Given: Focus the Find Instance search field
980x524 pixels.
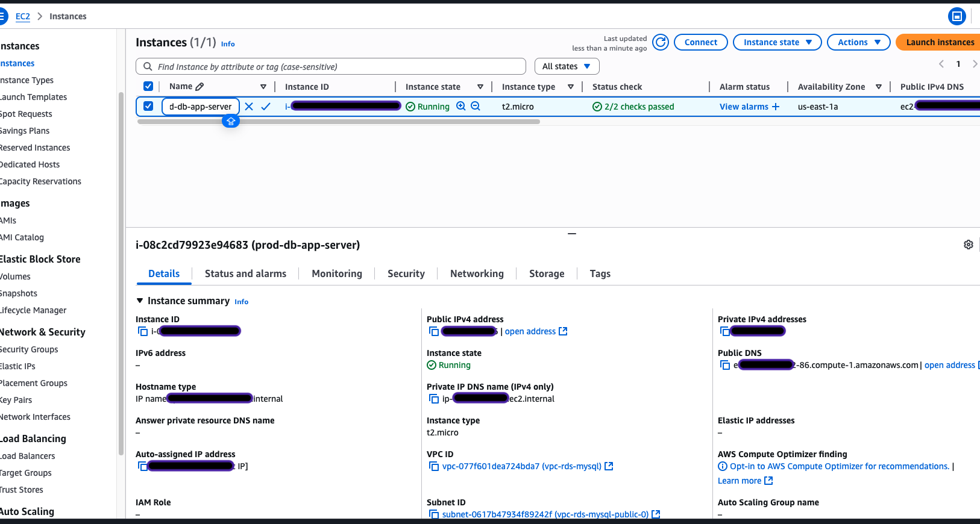Looking at the screenshot, I should 331,66.
